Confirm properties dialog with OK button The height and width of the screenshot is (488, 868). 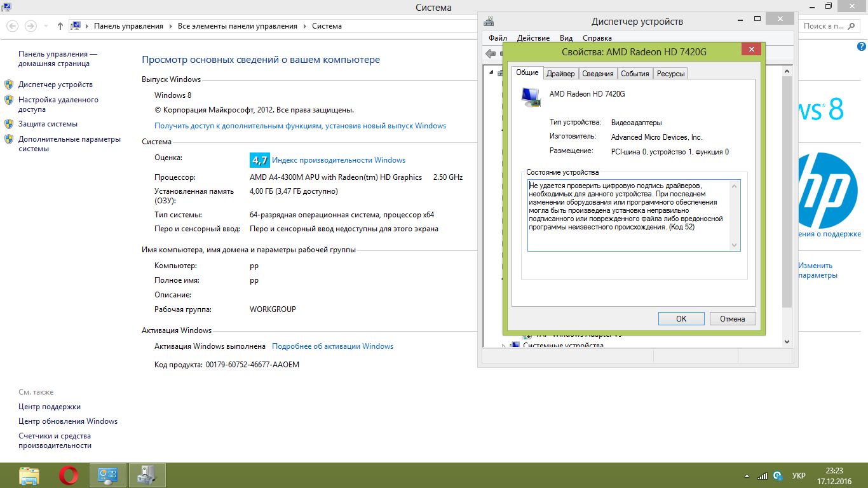pos(681,319)
